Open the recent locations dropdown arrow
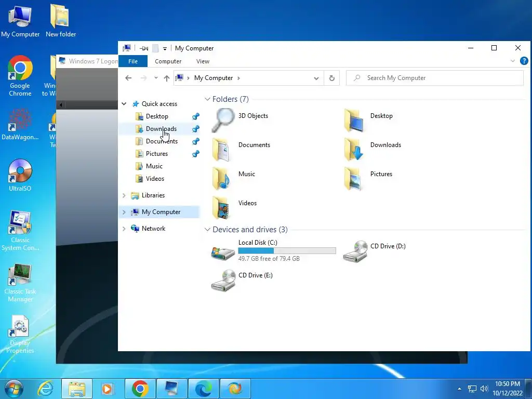Viewport: 532px width, 399px height. 156,78
